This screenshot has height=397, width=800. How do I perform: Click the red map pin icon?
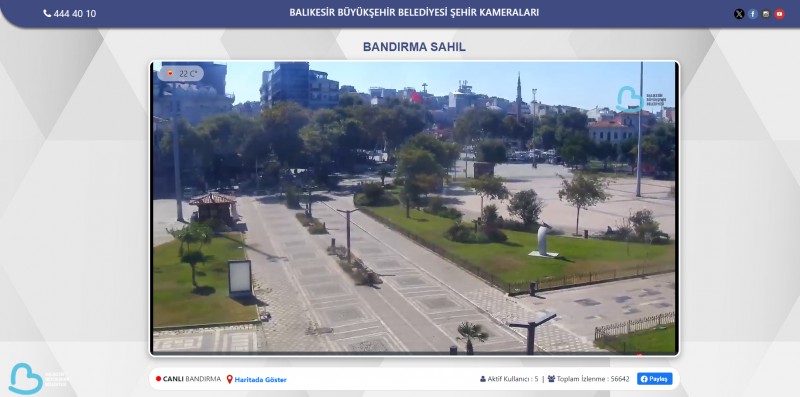230,379
